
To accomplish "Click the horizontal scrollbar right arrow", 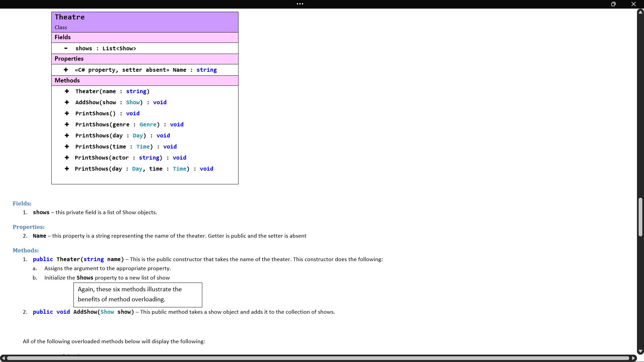I will [x=634, y=358].
